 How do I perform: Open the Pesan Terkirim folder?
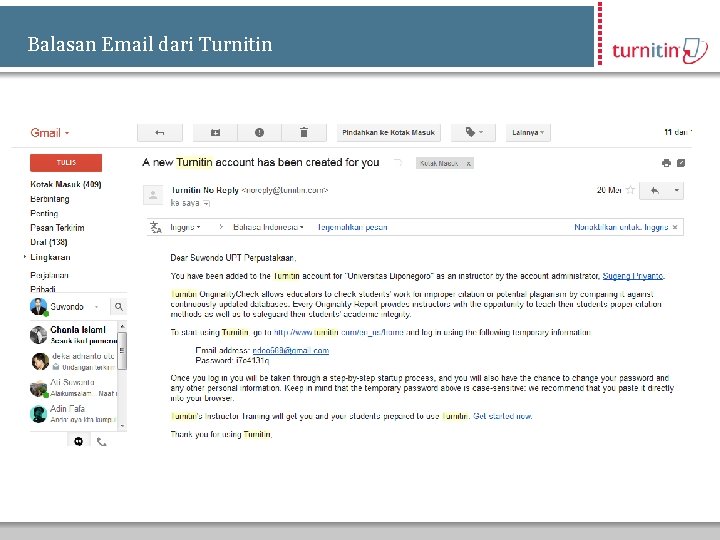click(x=57, y=228)
